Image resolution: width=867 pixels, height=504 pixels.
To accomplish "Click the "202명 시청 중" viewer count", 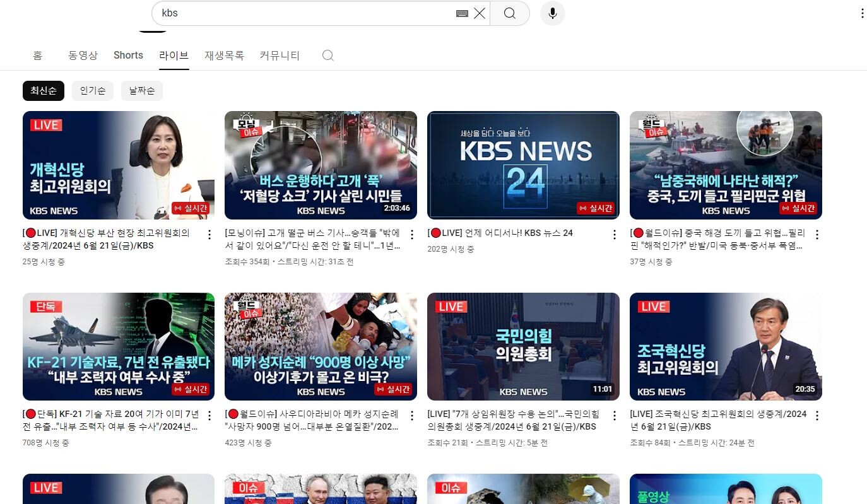I will pyautogui.click(x=451, y=249).
